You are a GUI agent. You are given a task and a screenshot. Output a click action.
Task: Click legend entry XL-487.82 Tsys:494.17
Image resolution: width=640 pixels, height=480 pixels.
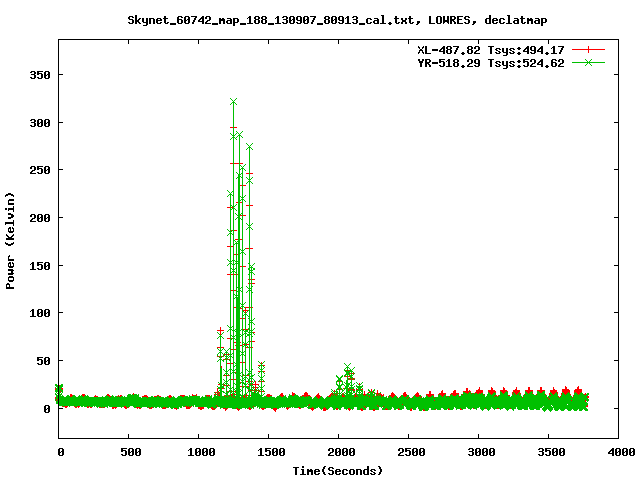click(x=491, y=50)
